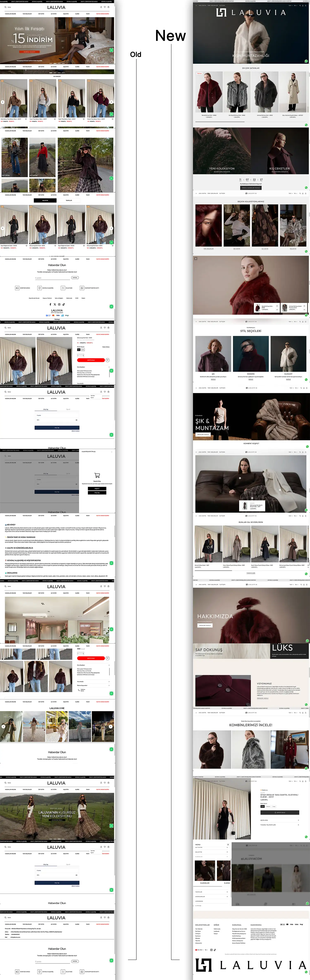Select Medium size on new product page
Viewport: 310px width, 980px height.
tap(268, 806)
